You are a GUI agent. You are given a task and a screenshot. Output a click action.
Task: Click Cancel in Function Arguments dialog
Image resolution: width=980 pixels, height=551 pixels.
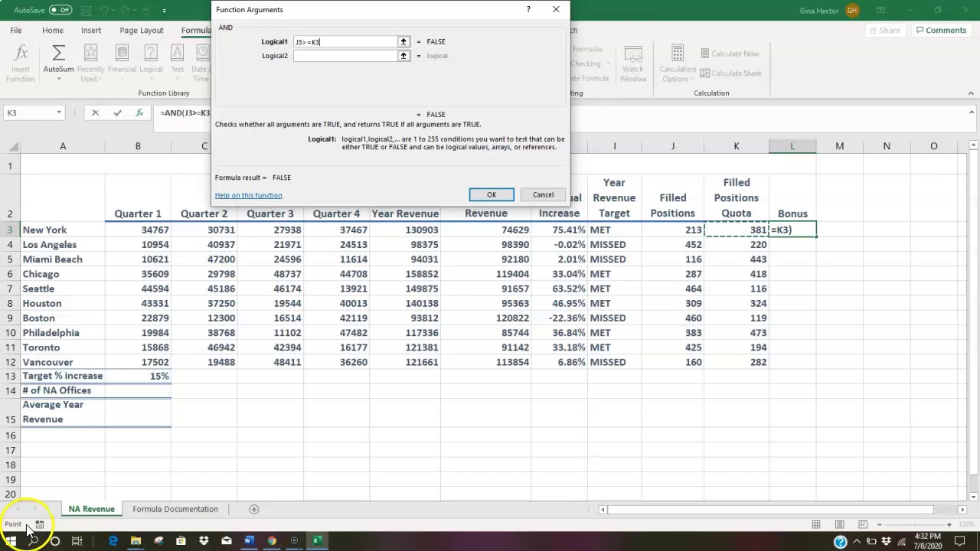543,194
